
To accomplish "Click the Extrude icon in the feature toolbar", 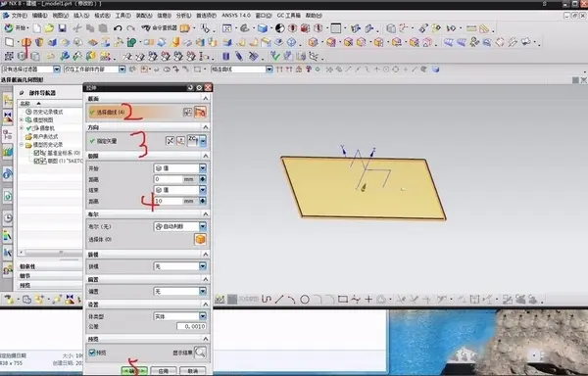I will [25, 42].
